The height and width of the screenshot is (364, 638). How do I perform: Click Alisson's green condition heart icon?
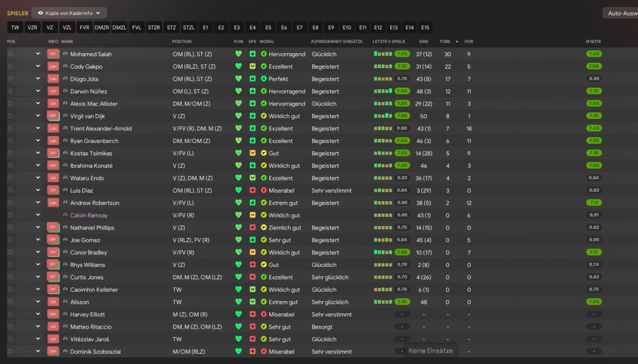coord(238,302)
